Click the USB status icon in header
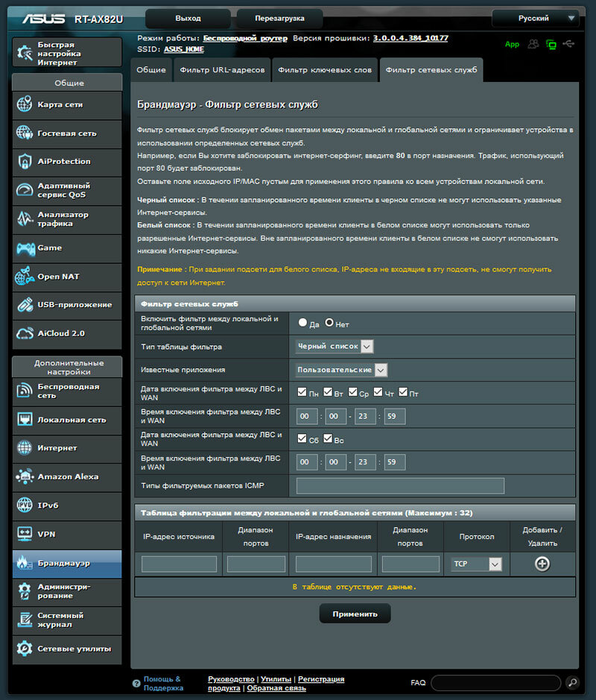Viewport: 596px width, 700px height. pyautogui.click(x=568, y=44)
